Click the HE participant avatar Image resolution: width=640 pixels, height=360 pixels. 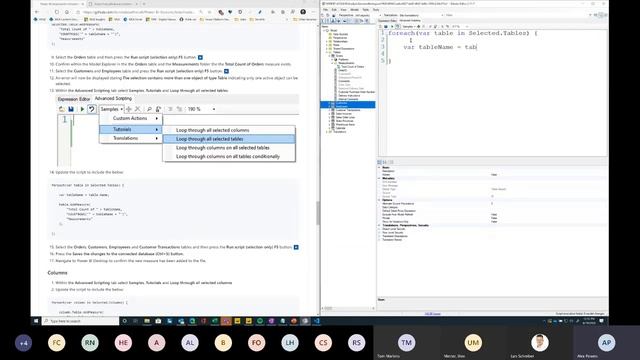coord(123,343)
